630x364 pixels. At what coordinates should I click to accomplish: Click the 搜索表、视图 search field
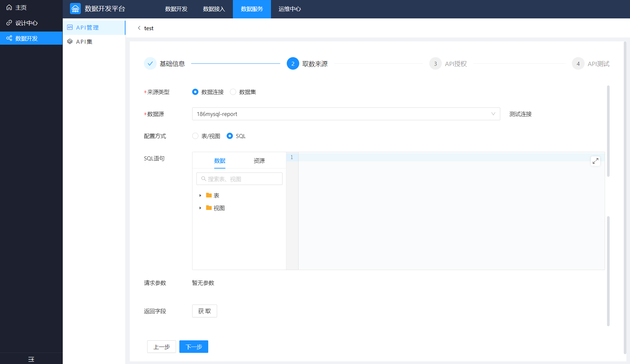point(239,179)
